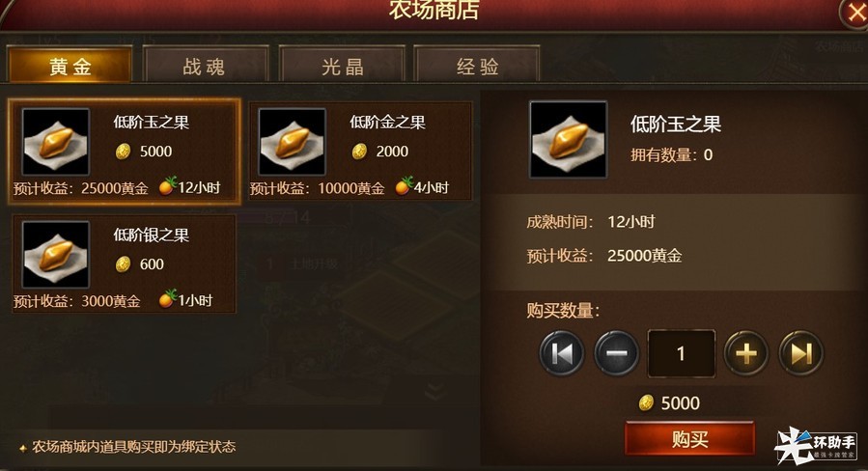Viewport: 868px width, 471px height.
Task: Set quantity to maximum with last button
Action: click(801, 353)
